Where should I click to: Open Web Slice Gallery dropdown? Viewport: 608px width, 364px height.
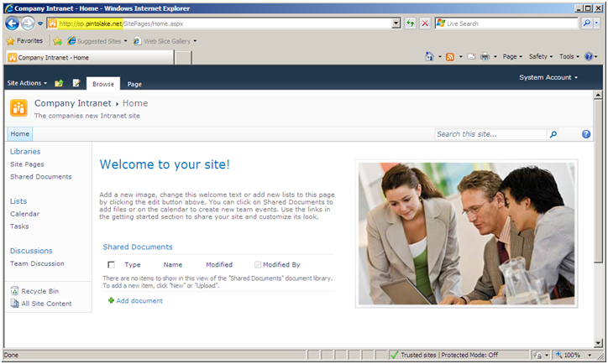[195, 41]
